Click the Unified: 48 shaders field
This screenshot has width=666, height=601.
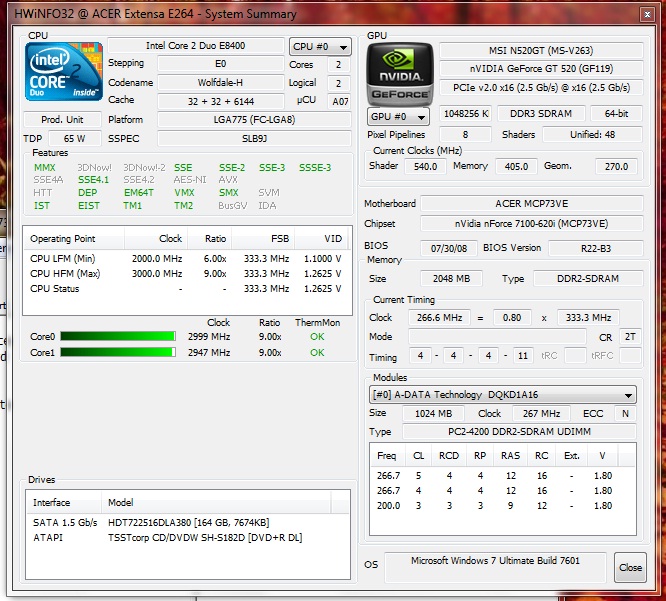click(593, 135)
